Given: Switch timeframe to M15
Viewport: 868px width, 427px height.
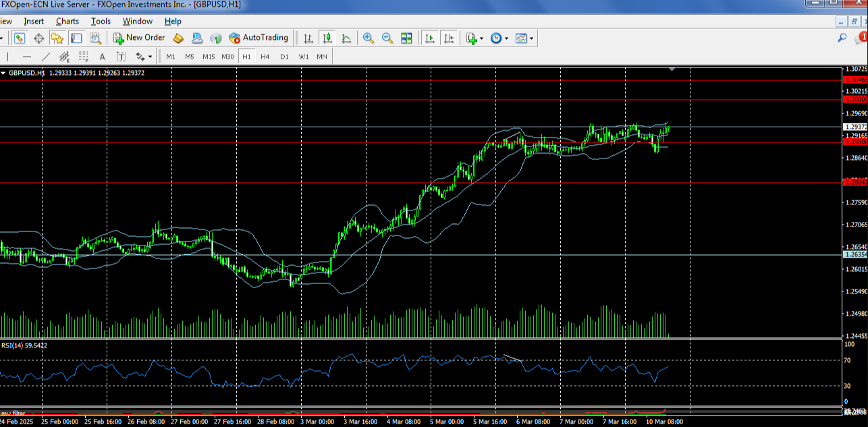Looking at the screenshot, I should 209,57.
